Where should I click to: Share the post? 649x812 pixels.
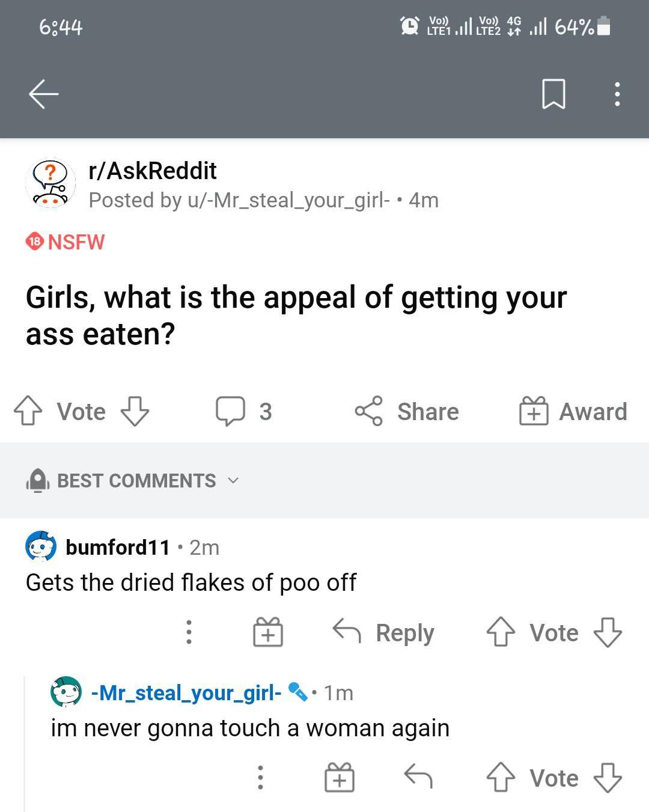click(x=407, y=411)
